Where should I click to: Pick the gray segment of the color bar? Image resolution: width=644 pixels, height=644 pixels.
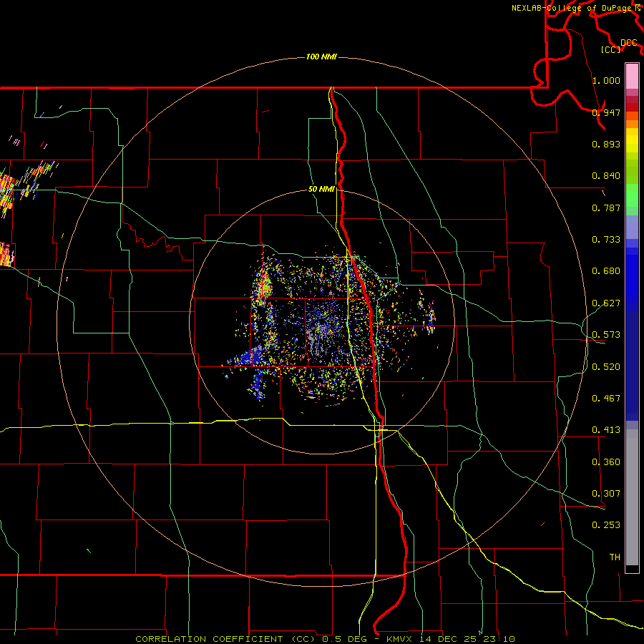[x=632, y=497]
